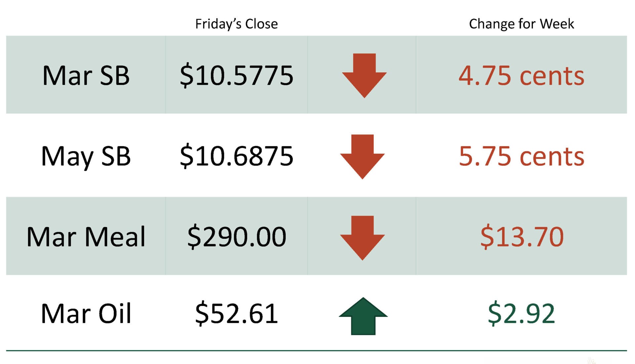This screenshot has width=635, height=364.
Task: Select the $52.61 closing price
Action: tap(236, 313)
